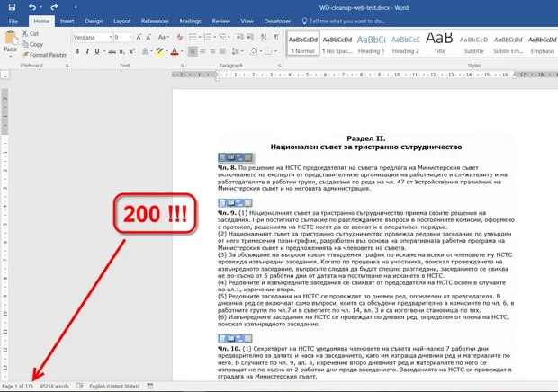Clear all formatting from text

coord(180,38)
